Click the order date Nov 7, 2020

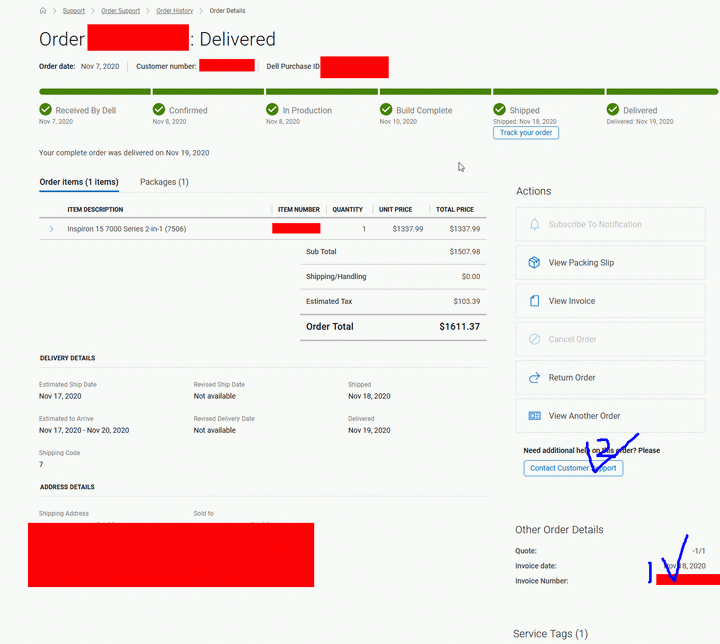(100, 66)
